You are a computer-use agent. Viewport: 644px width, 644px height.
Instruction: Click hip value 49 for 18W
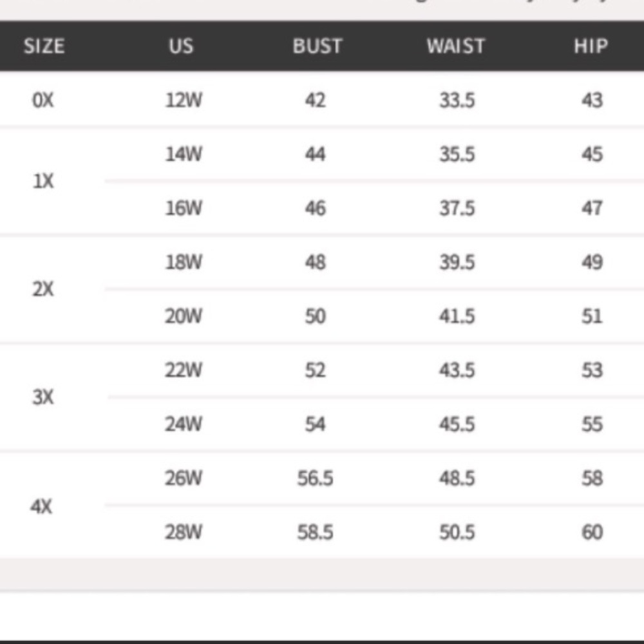[x=592, y=263]
